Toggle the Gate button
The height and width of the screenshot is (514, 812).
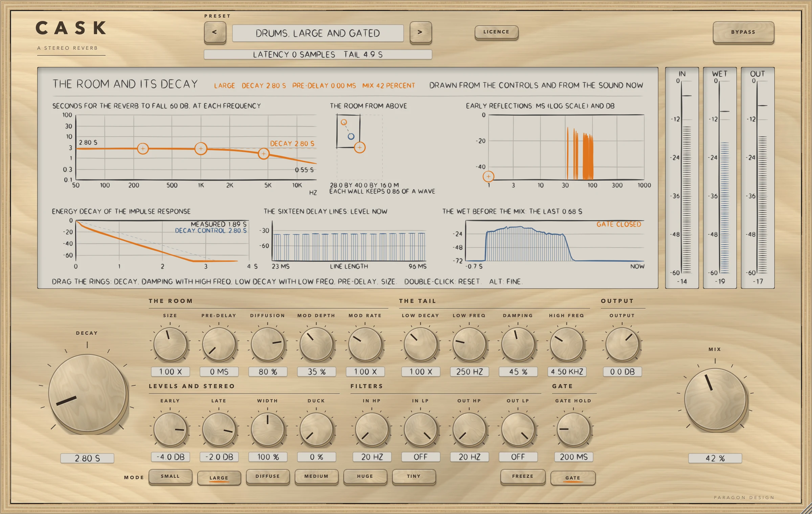click(573, 477)
